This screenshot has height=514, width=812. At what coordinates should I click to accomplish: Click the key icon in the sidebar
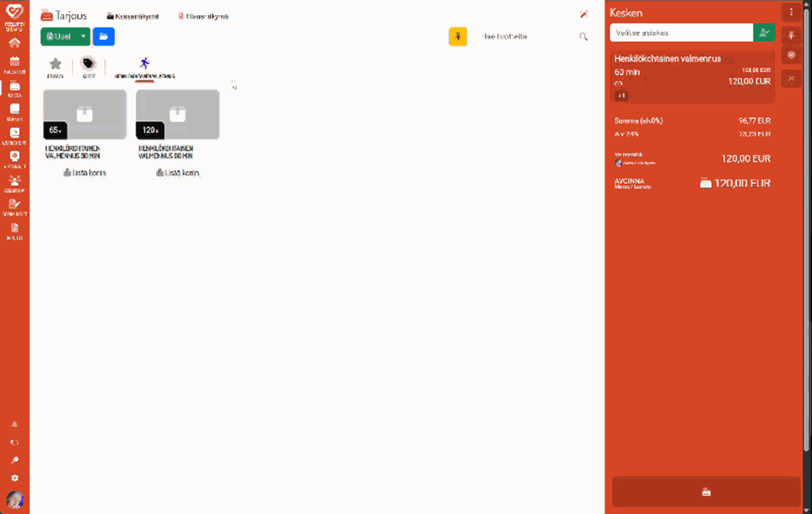pyautogui.click(x=14, y=460)
